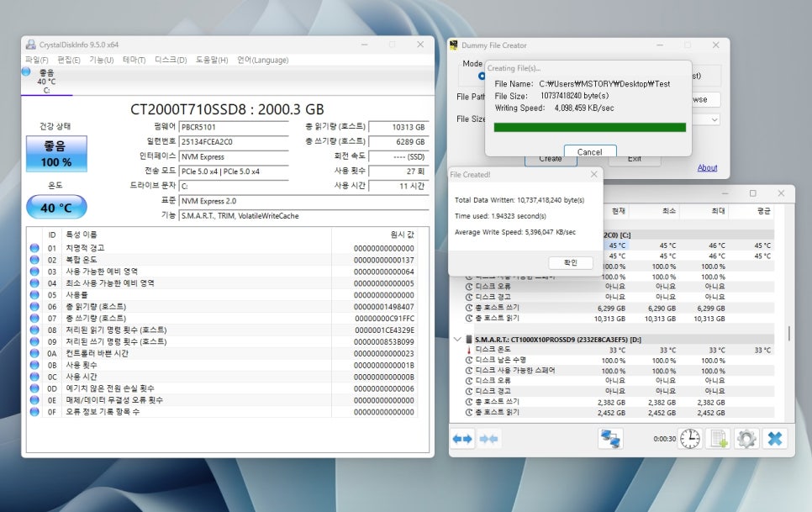Open the 편집(E) menu

click(x=69, y=60)
